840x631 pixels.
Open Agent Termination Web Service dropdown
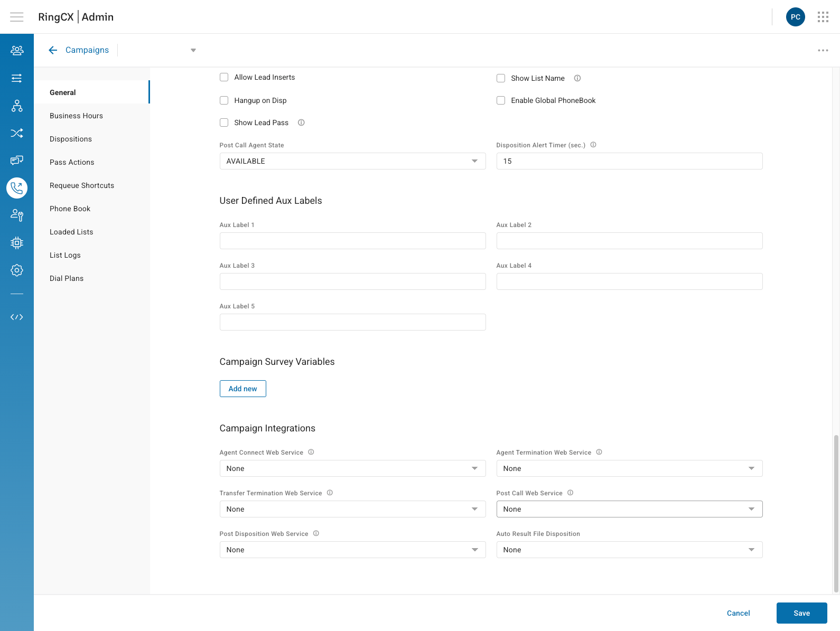click(x=629, y=468)
